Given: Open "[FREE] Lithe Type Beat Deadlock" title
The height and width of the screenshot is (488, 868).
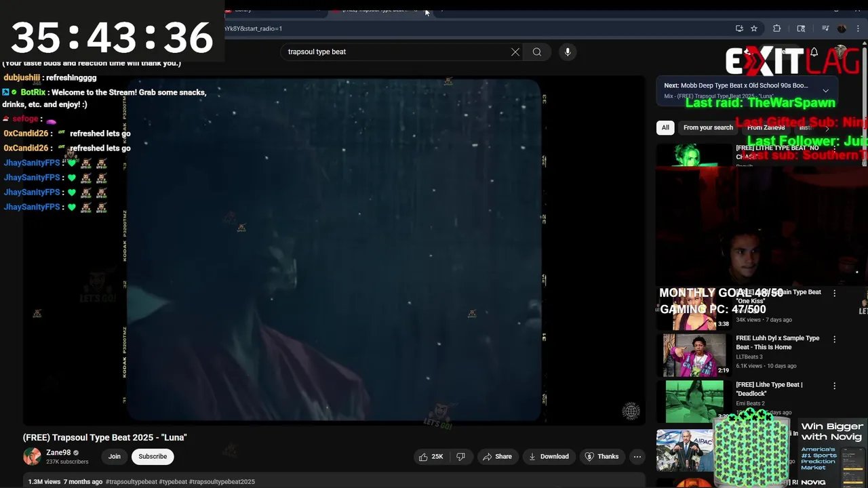Looking at the screenshot, I should (x=769, y=389).
